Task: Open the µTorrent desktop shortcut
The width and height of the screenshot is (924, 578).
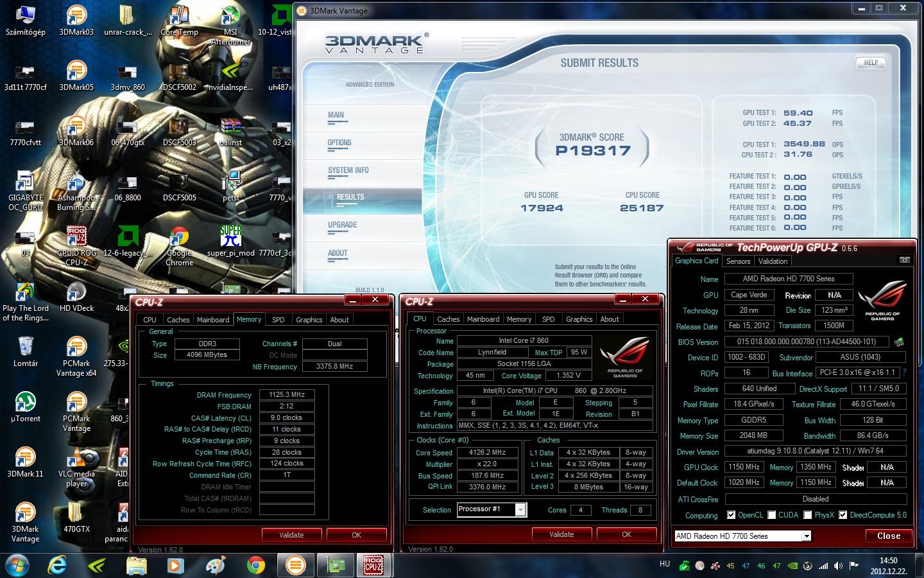Action: pos(25,407)
